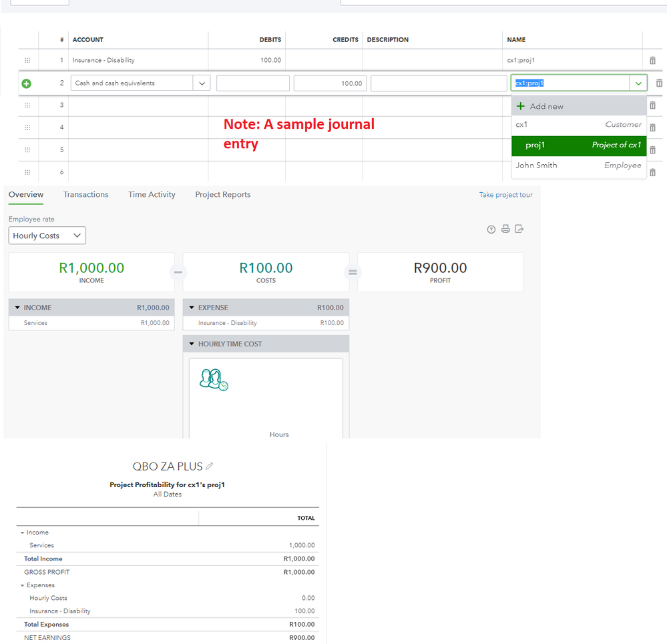Click Name field containing cx1:proj1
Screen dimensions: 667x644
570,83
